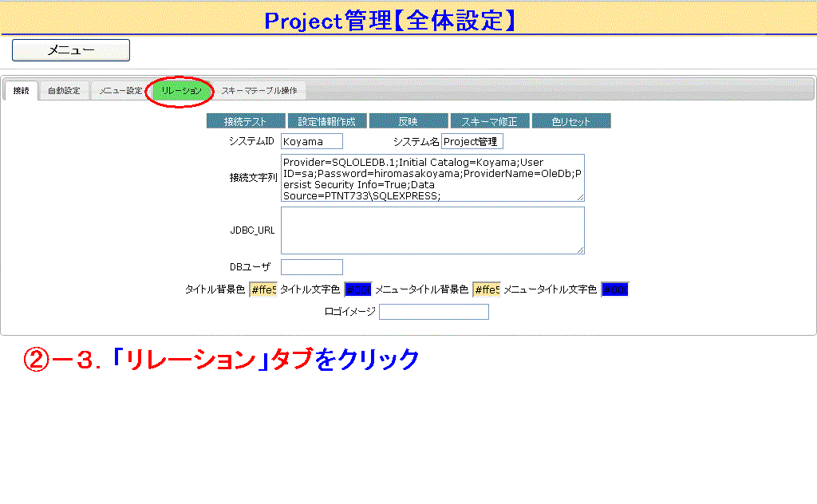Click into the システム名 field
Viewport: 817px width, 504px height.
[472, 141]
